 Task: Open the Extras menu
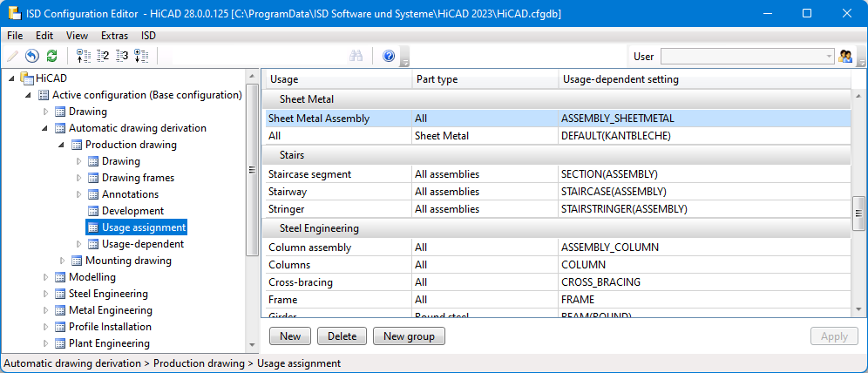click(x=114, y=36)
